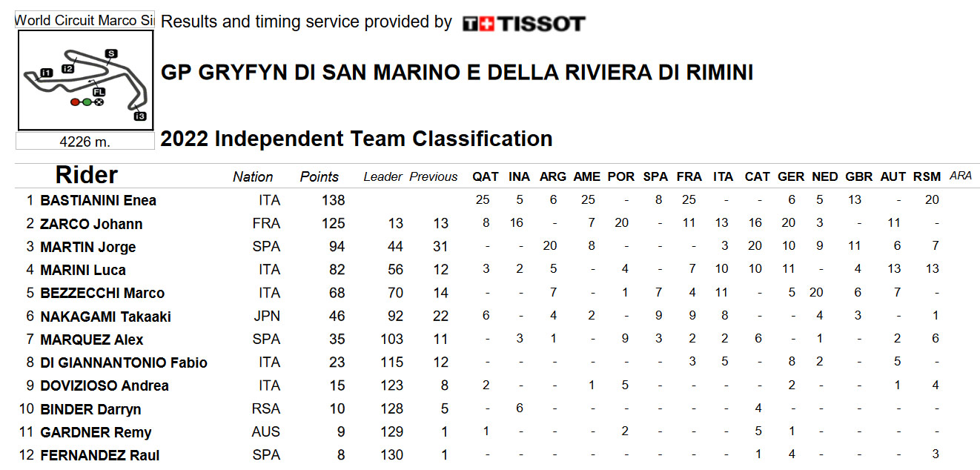This screenshot has width=980, height=470.
Task: Click the red dot on the track map
Action: pyautogui.click(x=75, y=102)
